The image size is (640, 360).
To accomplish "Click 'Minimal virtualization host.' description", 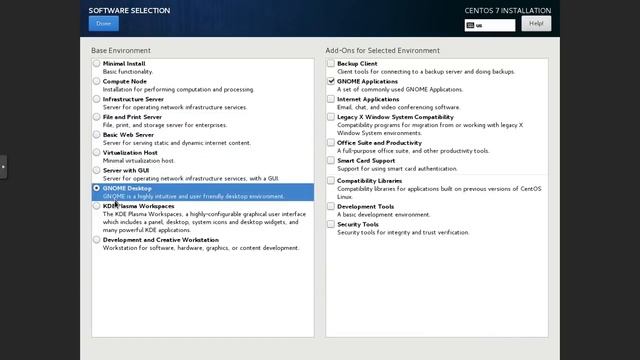I will 139,161.
